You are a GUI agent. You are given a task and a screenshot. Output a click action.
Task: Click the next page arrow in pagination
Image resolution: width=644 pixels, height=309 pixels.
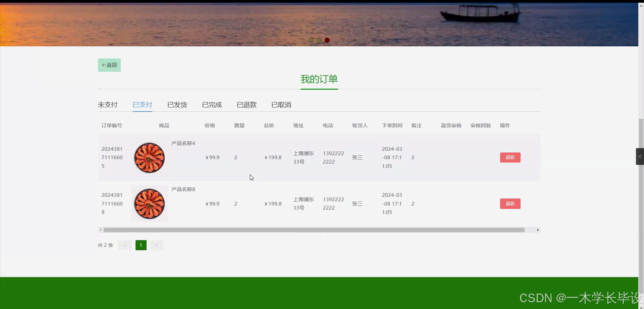click(156, 245)
